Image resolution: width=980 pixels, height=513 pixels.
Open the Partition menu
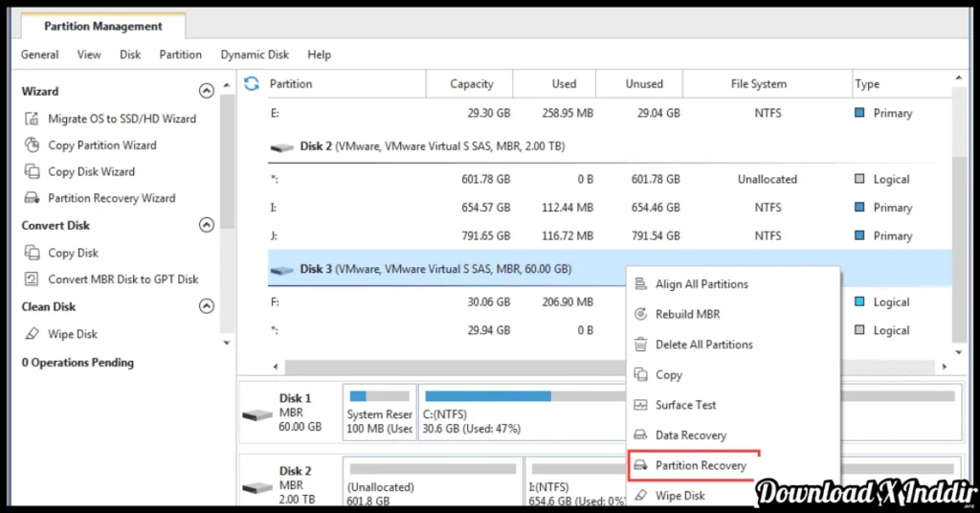(x=181, y=55)
